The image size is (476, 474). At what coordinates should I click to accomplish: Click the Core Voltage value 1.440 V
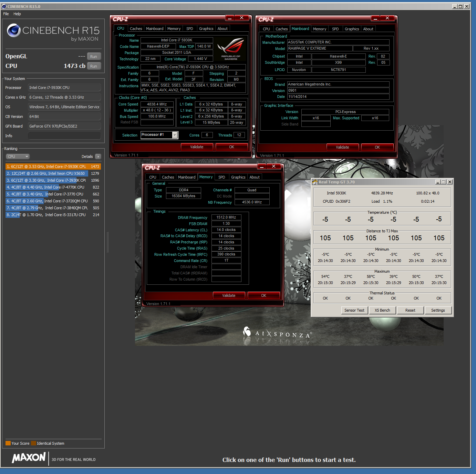[200, 59]
